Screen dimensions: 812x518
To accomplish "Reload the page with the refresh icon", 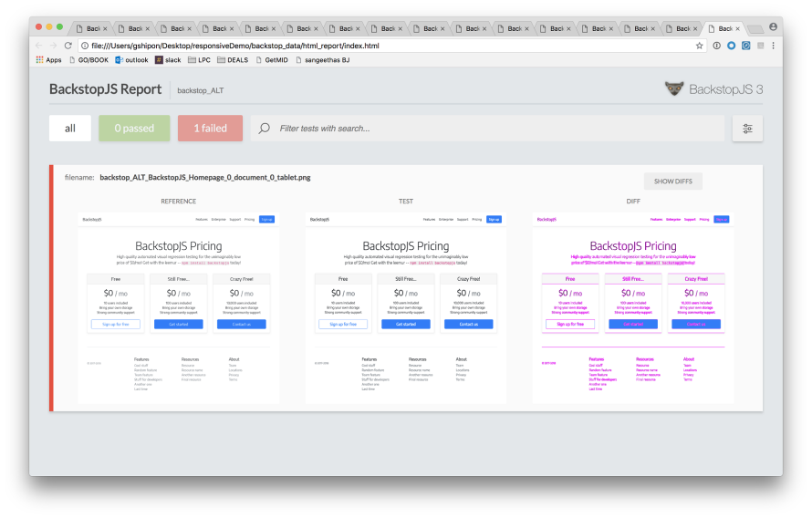I will (x=68, y=46).
